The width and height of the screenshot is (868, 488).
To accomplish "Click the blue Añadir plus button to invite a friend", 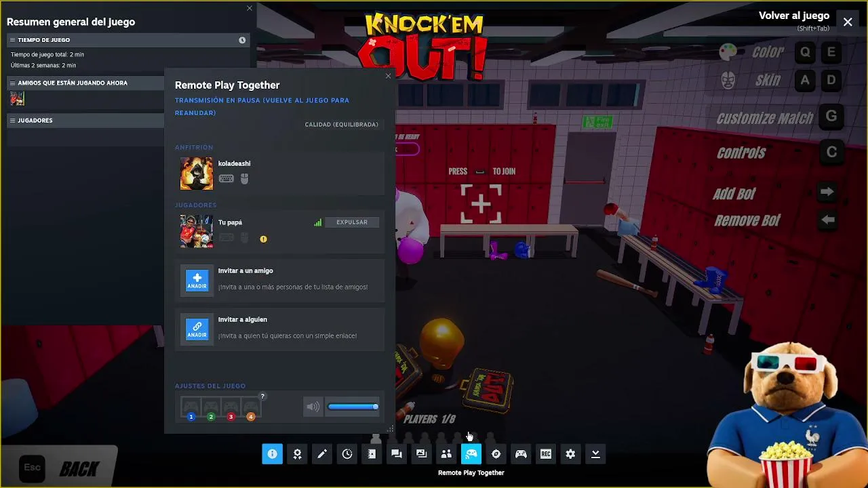I will 197,281.
